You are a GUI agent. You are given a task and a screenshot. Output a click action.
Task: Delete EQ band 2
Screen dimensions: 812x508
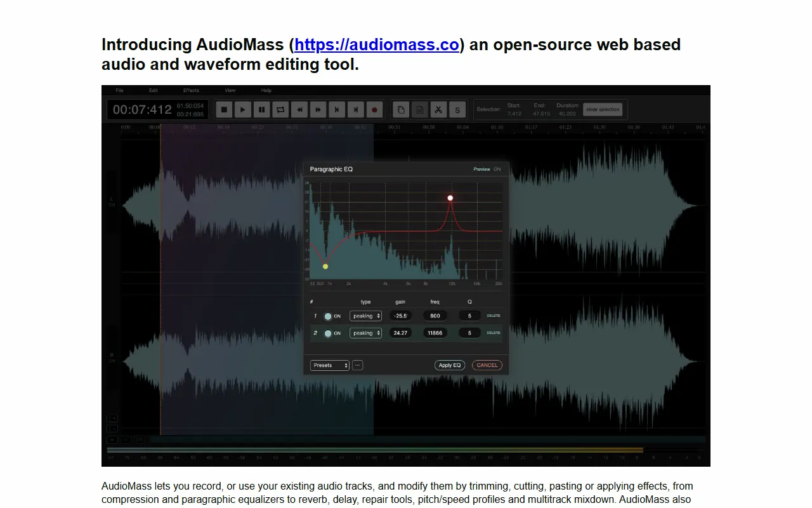[494, 333]
